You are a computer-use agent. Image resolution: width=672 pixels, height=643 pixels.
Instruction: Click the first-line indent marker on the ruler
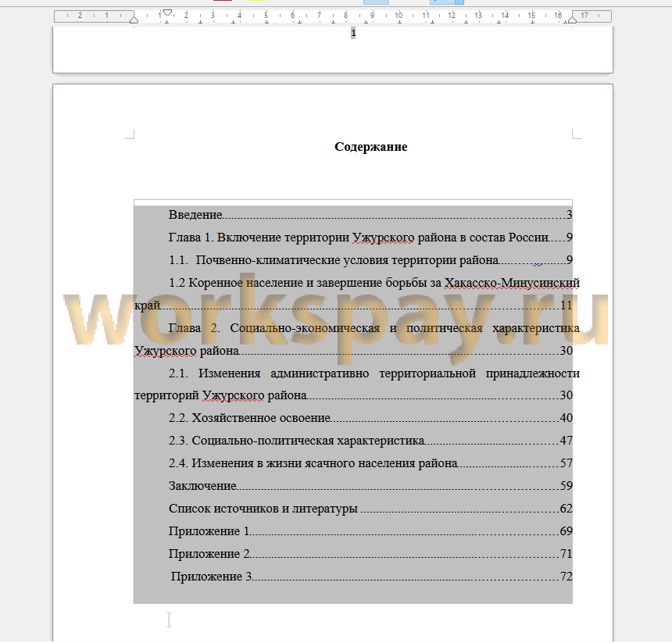click(x=167, y=13)
